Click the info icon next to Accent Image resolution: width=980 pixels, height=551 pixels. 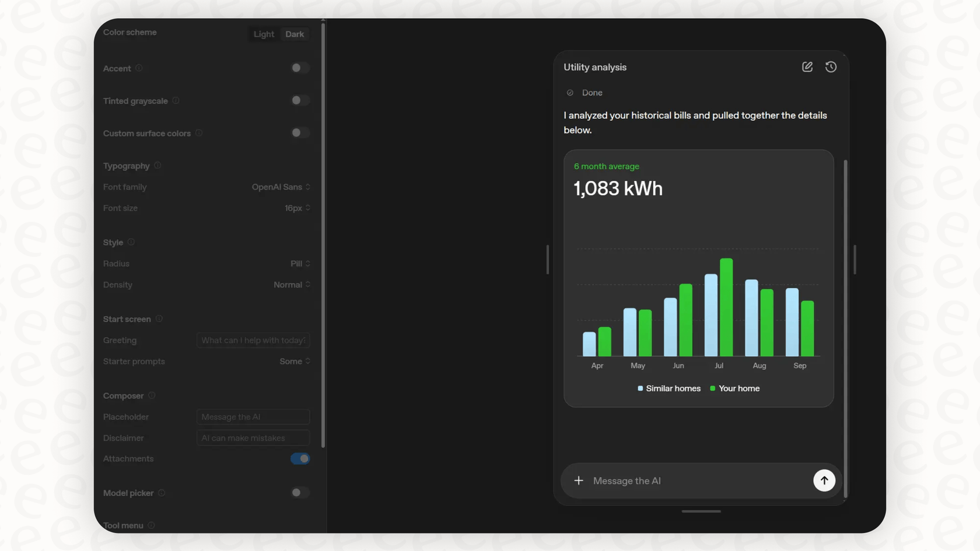tap(138, 68)
